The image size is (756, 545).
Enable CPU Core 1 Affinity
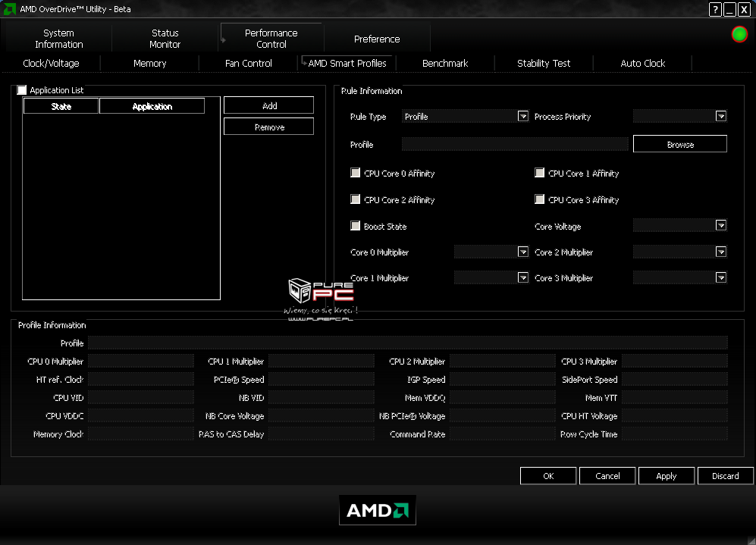pos(540,173)
